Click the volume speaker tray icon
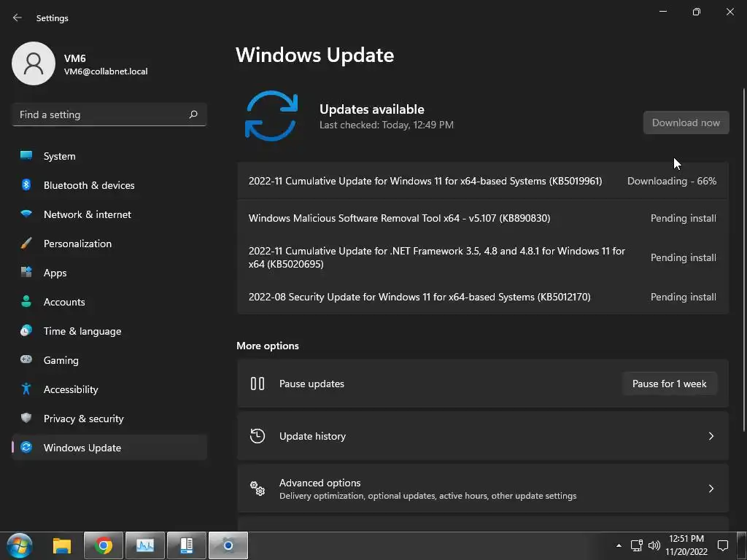Viewport: 747px width, 560px height. pyautogui.click(x=654, y=545)
